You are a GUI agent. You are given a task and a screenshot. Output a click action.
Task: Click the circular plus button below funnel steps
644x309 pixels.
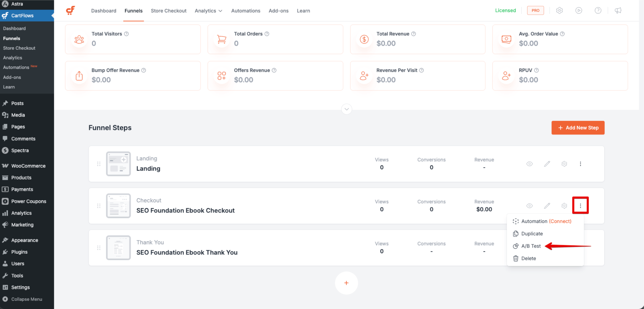[346, 283]
